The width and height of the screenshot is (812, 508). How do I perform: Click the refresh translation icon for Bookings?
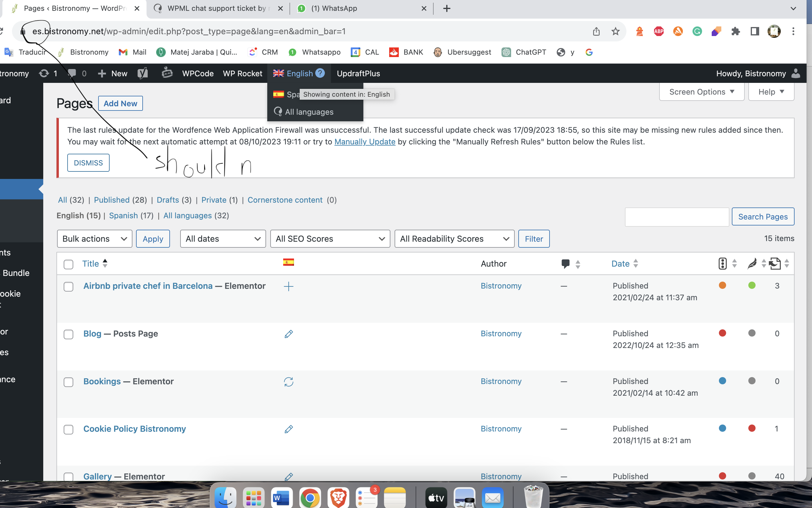(x=288, y=382)
